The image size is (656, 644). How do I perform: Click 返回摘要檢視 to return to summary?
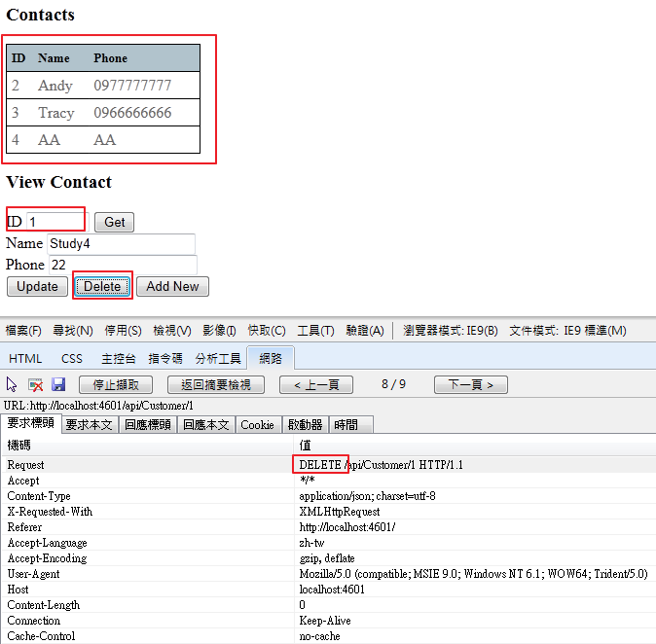[216, 384]
